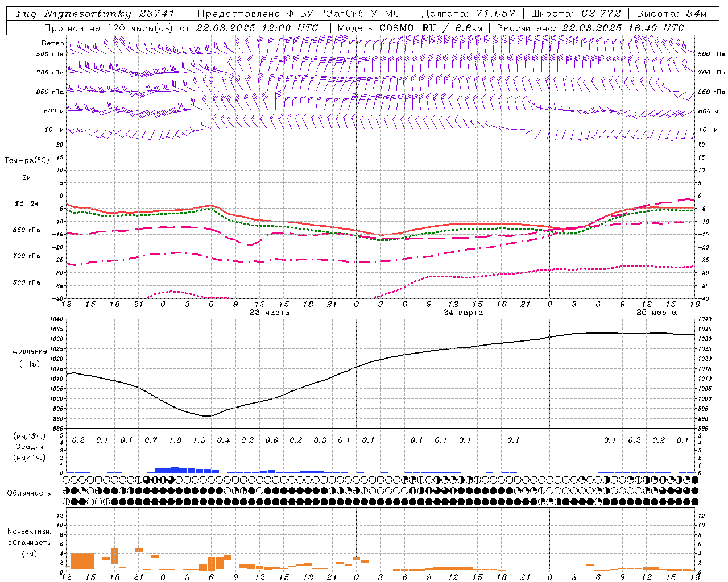Click the 'Ветер' wind panel label

(52, 43)
